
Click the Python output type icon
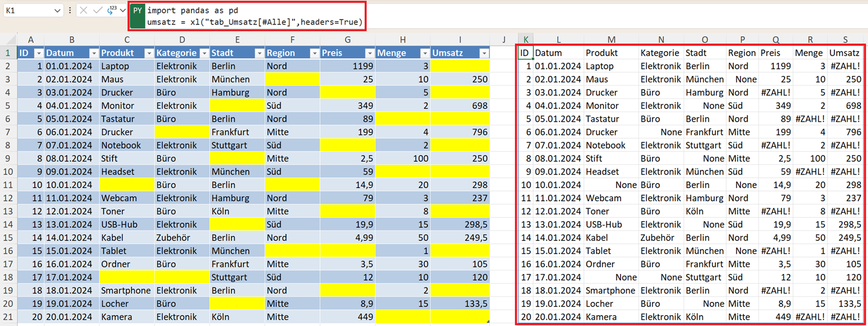pyautogui.click(x=111, y=10)
